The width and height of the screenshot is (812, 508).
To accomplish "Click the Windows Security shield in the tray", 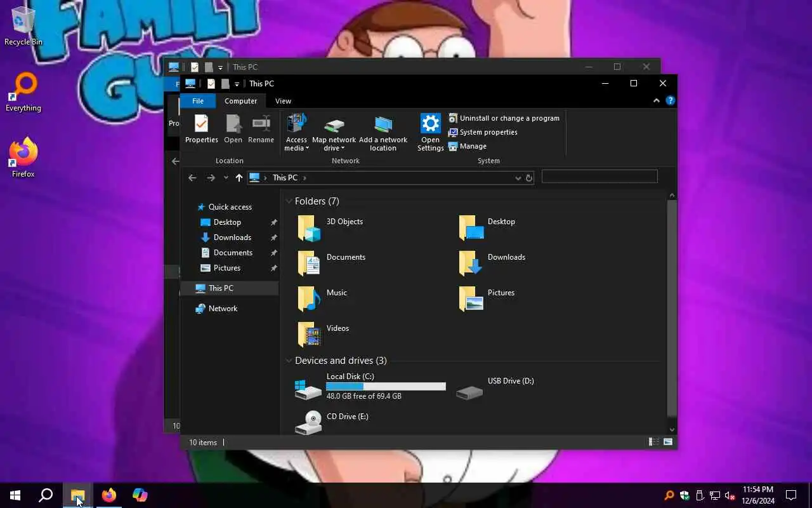I will (684, 495).
